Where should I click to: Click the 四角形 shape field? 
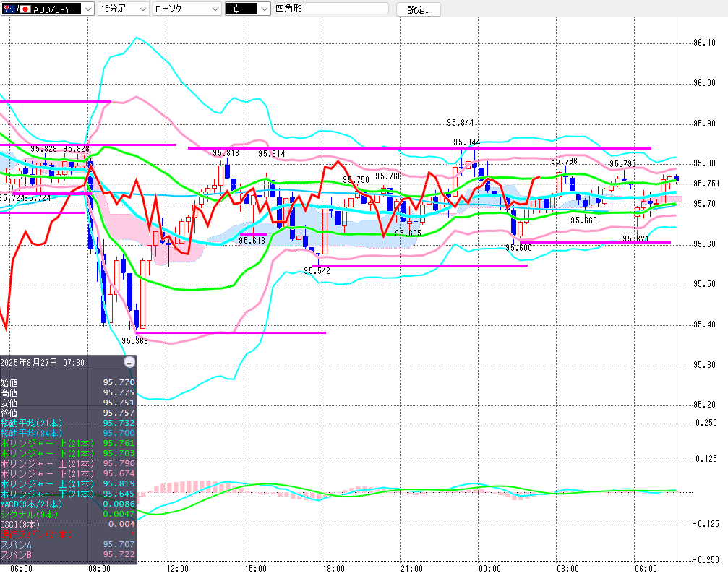pyautogui.click(x=332, y=9)
